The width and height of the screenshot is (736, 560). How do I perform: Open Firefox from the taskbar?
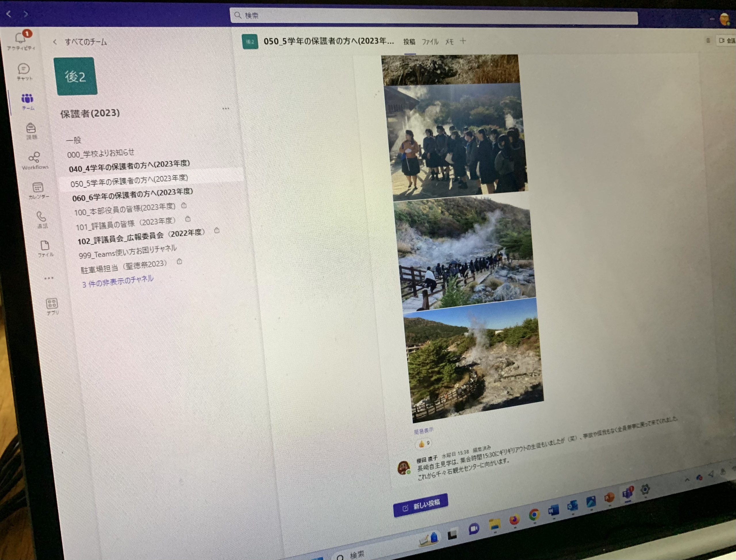514,520
